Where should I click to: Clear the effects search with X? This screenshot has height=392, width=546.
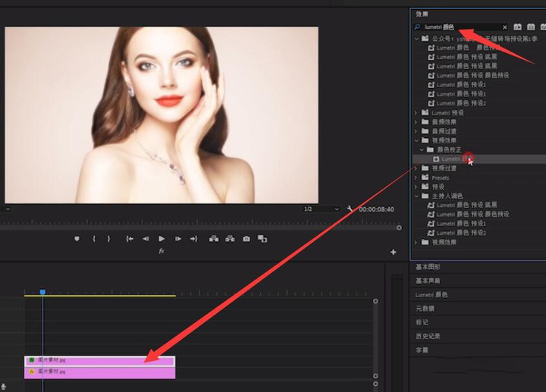point(505,27)
